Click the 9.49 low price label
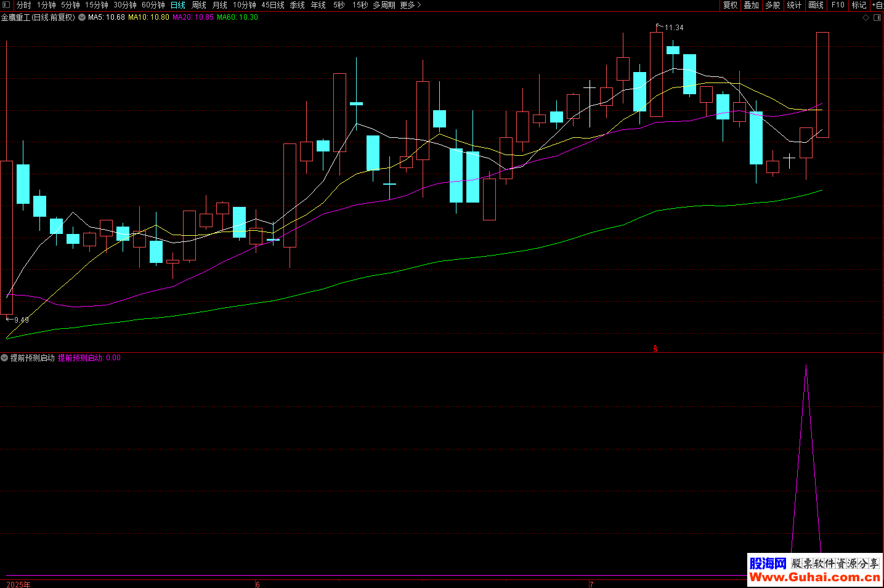This screenshot has width=884, height=588. 22,320
